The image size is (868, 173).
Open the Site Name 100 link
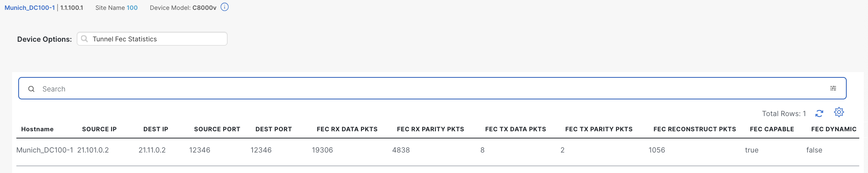tap(132, 8)
